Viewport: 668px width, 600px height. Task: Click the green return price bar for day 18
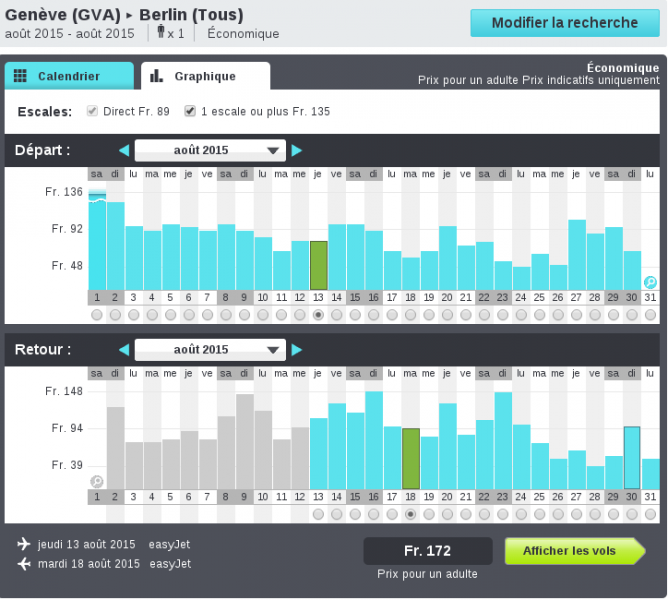point(411,458)
